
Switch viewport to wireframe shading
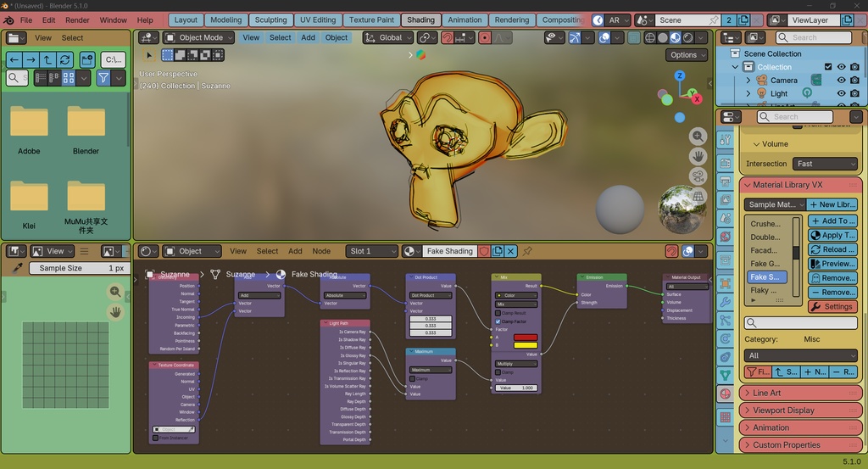click(650, 37)
